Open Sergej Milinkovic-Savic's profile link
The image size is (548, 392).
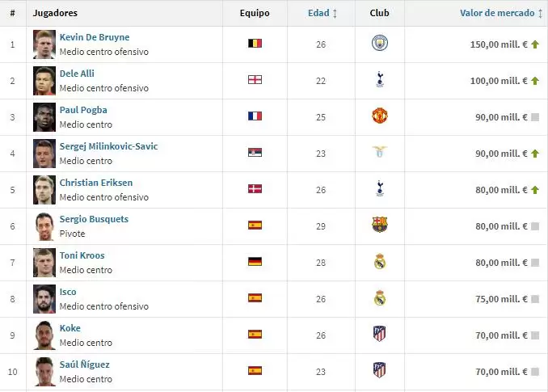coord(108,146)
